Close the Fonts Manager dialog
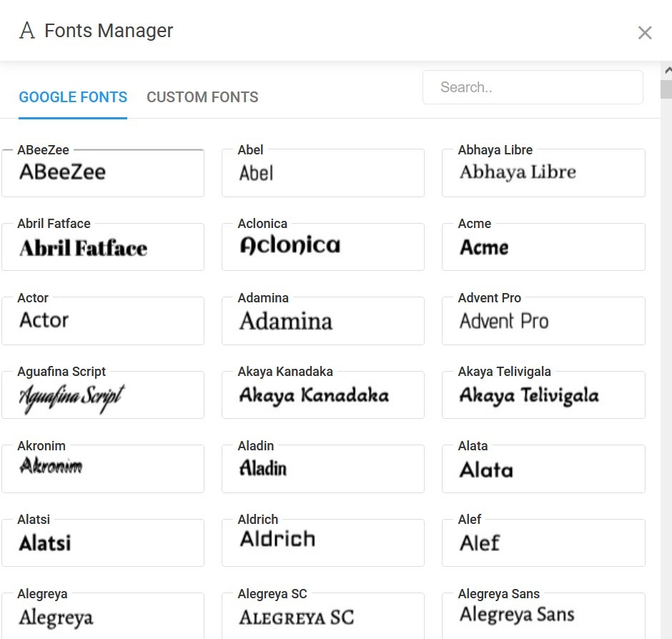Viewport: 672px width, 639px height. [x=645, y=33]
